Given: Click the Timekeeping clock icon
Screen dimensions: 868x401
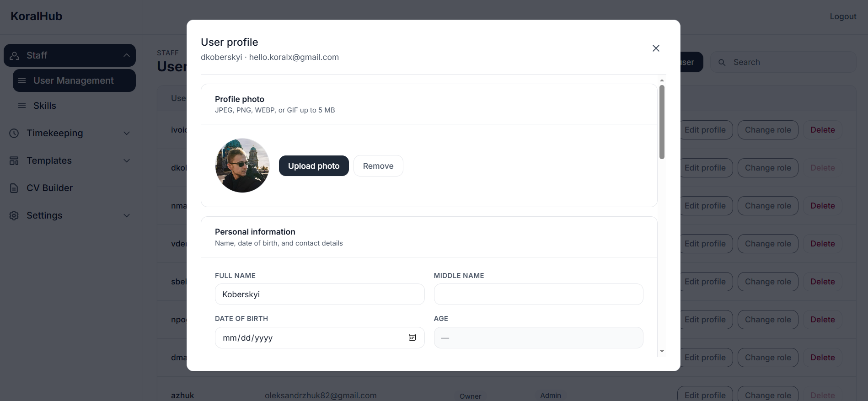Looking at the screenshot, I should point(14,133).
